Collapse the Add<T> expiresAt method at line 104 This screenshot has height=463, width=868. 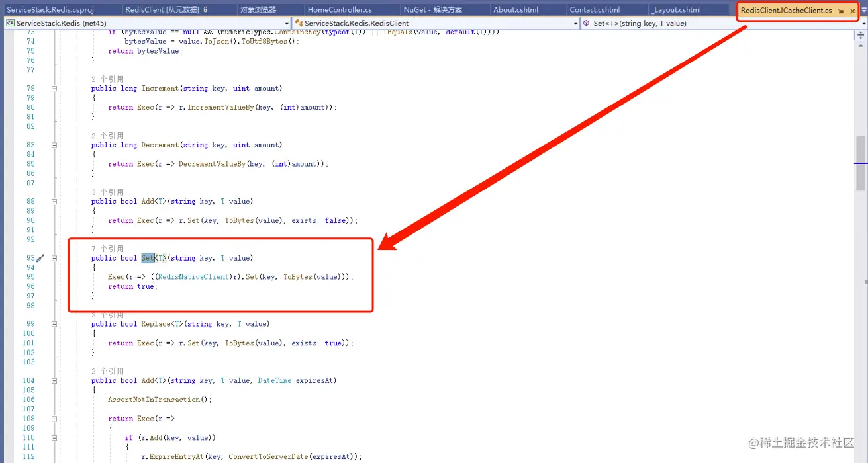click(x=54, y=381)
